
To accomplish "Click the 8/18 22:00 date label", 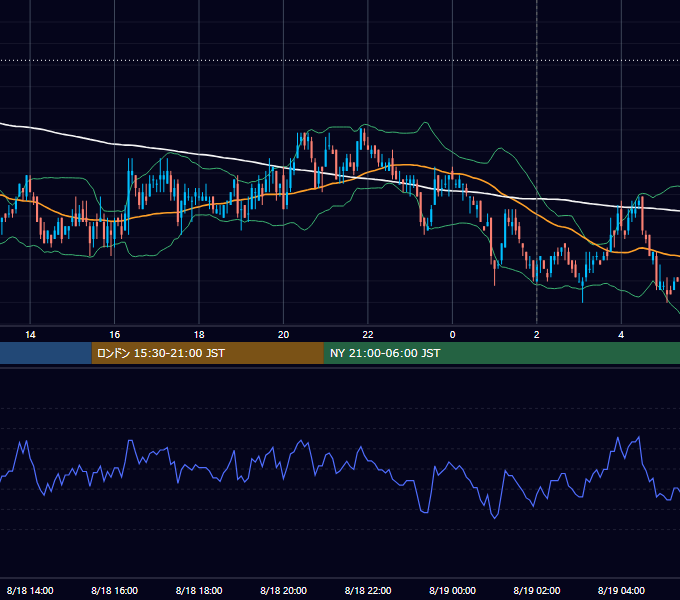I will click(368, 590).
